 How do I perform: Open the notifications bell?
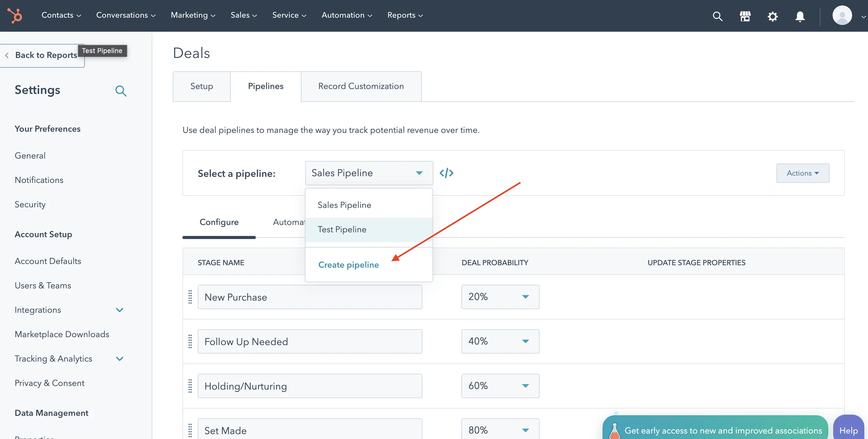pos(800,16)
